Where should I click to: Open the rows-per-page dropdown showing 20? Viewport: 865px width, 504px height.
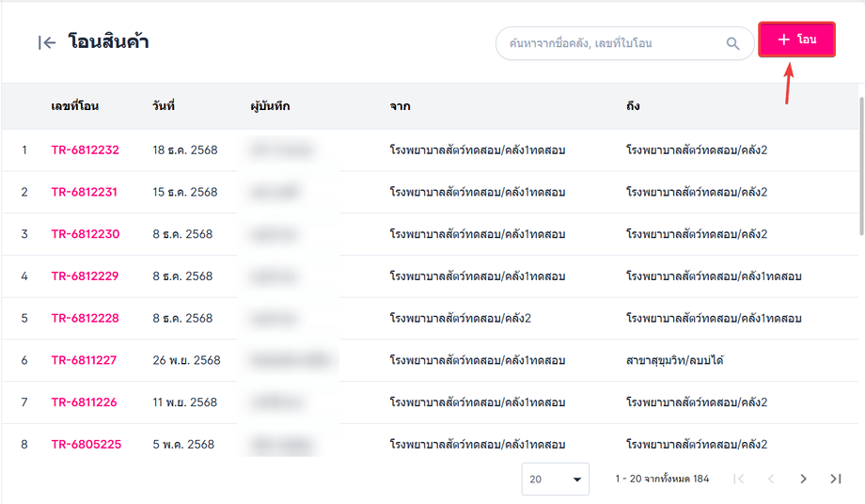(555, 480)
